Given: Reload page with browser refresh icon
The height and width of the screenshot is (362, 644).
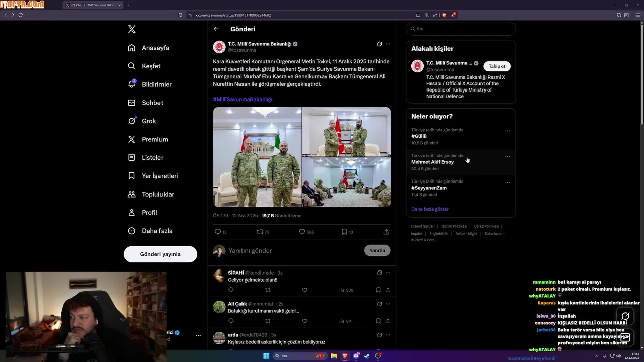Looking at the screenshot, I should tap(21, 15).
